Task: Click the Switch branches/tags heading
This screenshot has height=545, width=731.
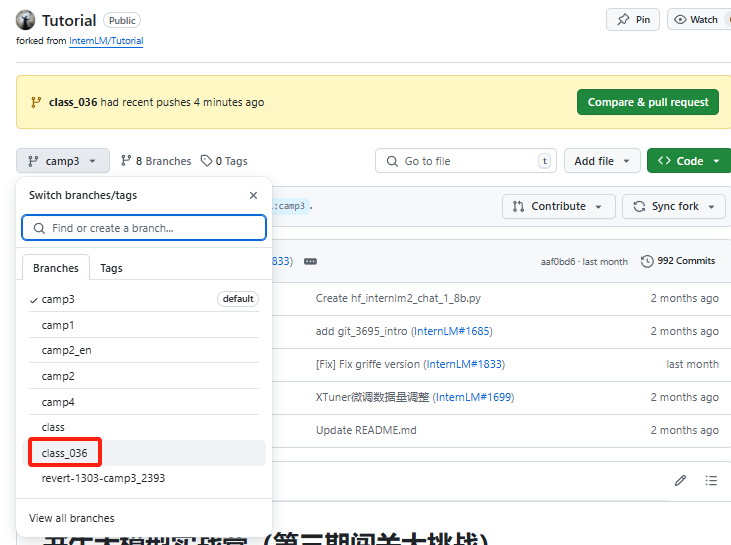Action: point(83,195)
